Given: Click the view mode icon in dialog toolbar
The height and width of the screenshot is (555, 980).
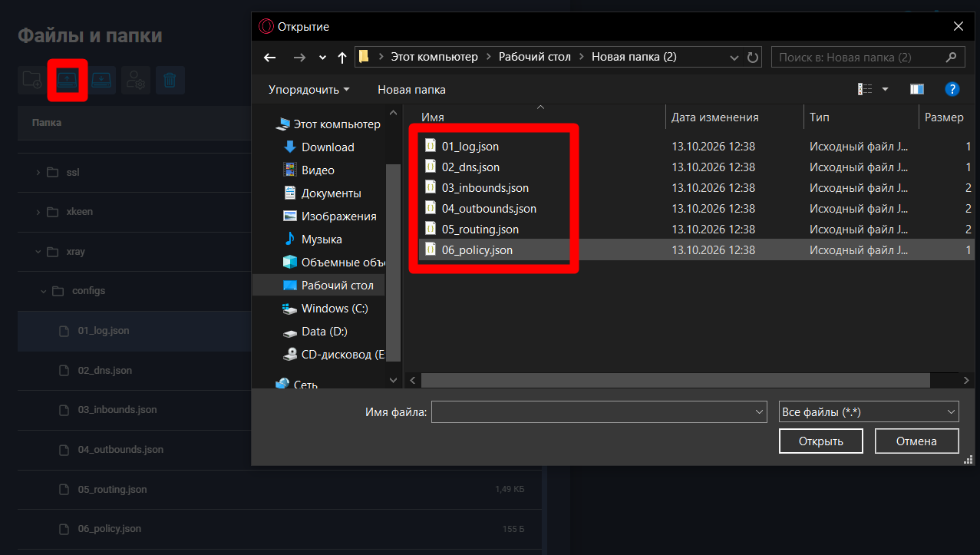Looking at the screenshot, I should point(865,89).
